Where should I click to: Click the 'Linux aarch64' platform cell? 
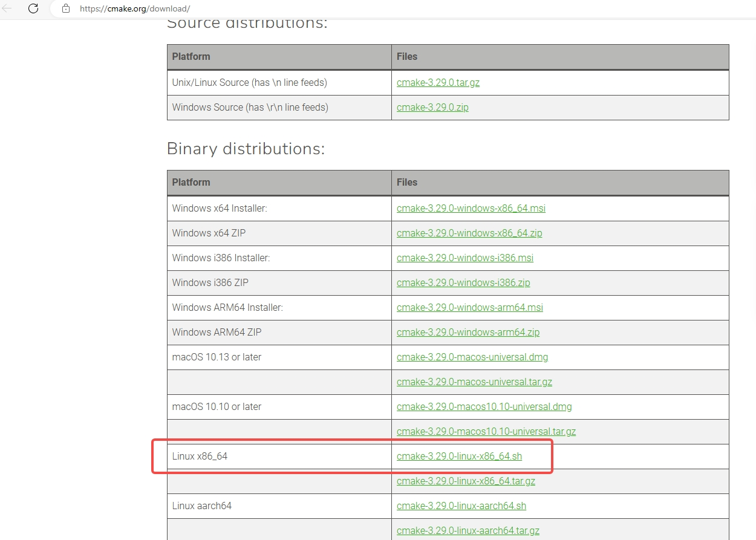click(279, 506)
